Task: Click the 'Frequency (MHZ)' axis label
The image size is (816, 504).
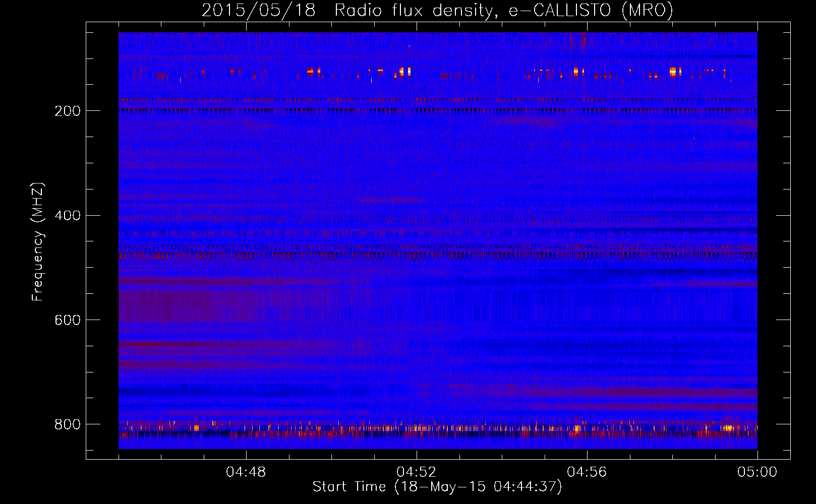Action: pos(37,241)
